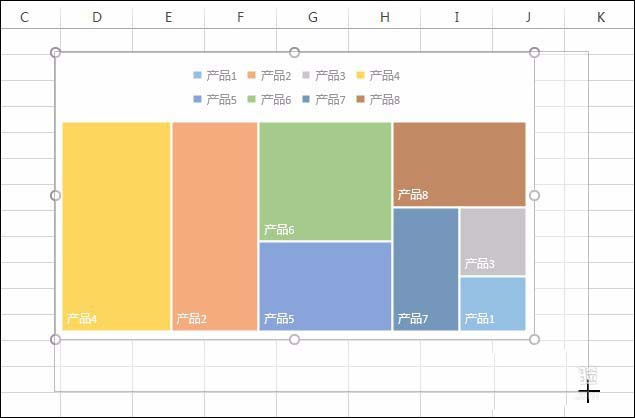This screenshot has height=418, width=635.
Task: Click column G header
Action: tap(313, 17)
